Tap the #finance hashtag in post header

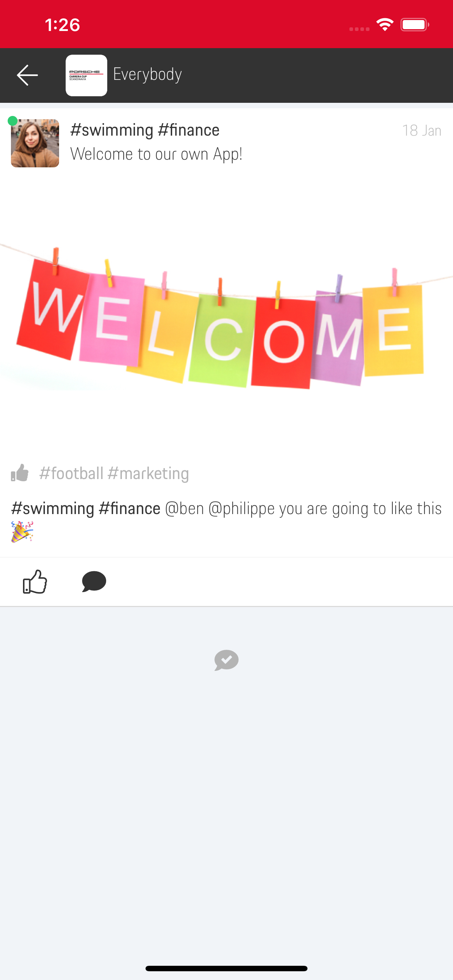coord(189,130)
